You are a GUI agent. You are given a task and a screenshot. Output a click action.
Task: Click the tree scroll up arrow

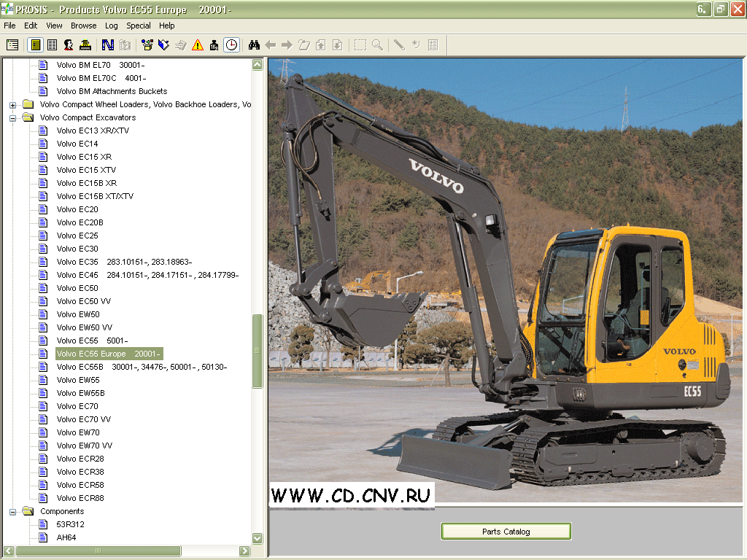[258, 65]
